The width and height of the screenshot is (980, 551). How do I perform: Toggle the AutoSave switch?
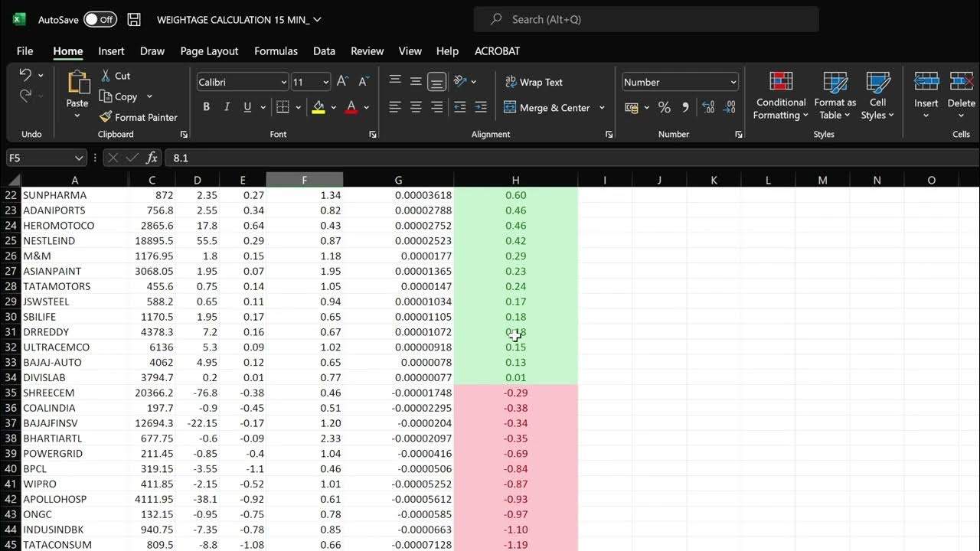[x=100, y=19]
